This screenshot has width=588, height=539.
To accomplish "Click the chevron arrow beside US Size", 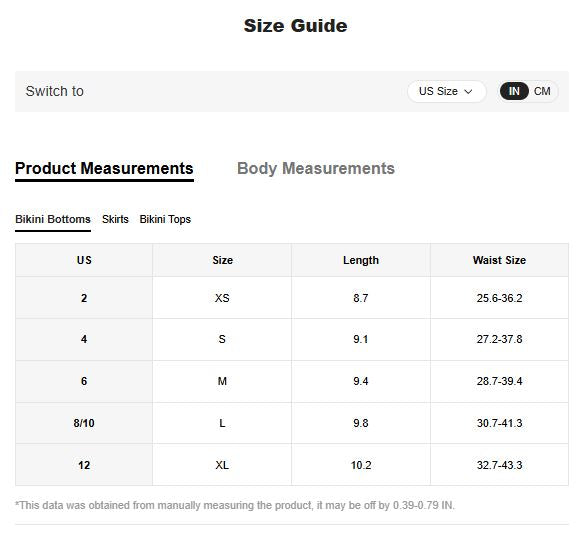I will click(468, 92).
